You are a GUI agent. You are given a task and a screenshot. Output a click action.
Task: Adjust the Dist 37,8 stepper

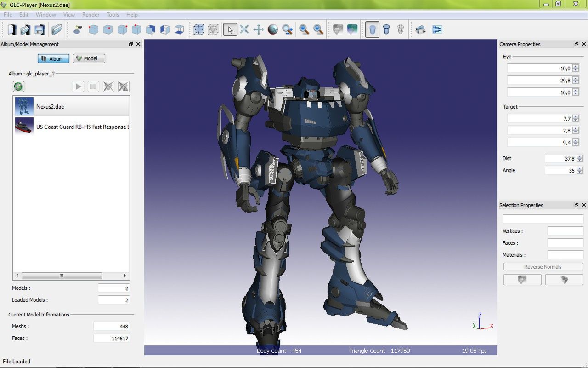click(580, 158)
